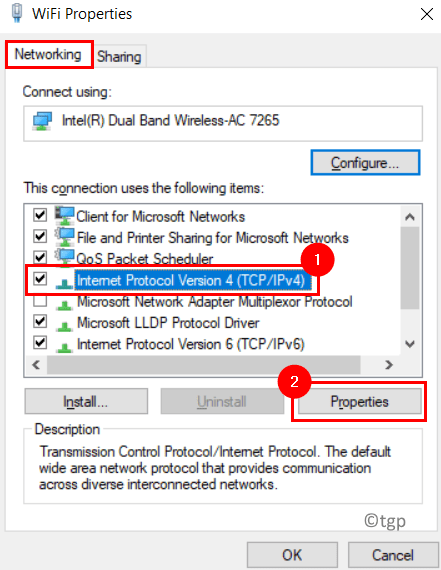The height and width of the screenshot is (570, 441).
Task: Click the vertical scrollbar thumb in list
Action: click(x=410, y=268)
